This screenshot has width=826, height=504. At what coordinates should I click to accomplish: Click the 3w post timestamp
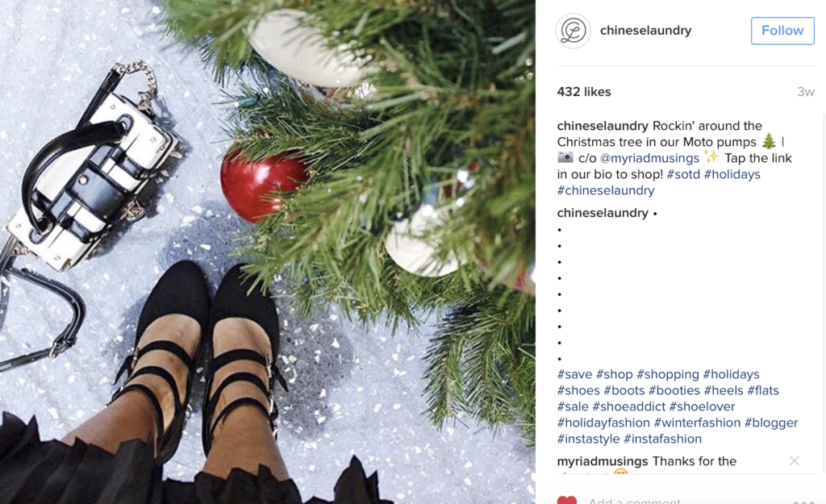pos(805,92)
